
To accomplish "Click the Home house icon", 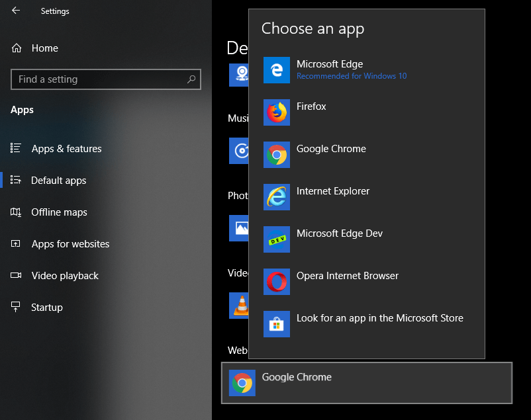I will pyautogui.click(x=17, y=48).
